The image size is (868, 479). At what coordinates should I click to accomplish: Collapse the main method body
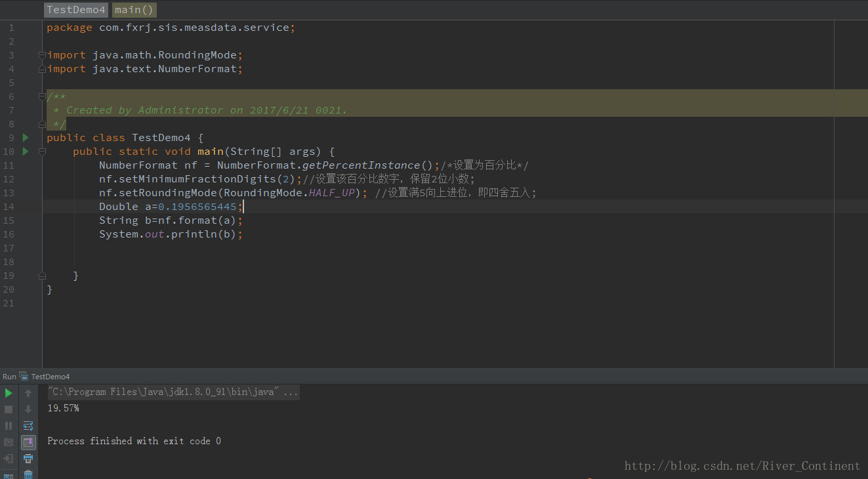(x=42, y=152)
